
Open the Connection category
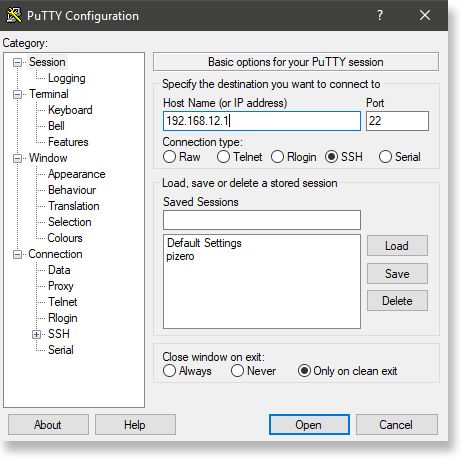[55, 254]
